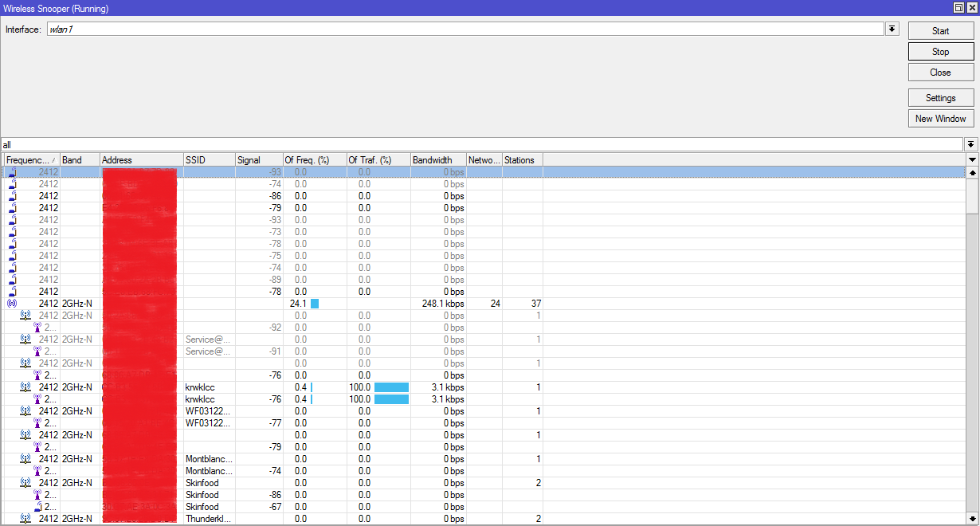Click the antenna icon in the krwklcc -76 row
980x526 pixels.
coord(37,399)
